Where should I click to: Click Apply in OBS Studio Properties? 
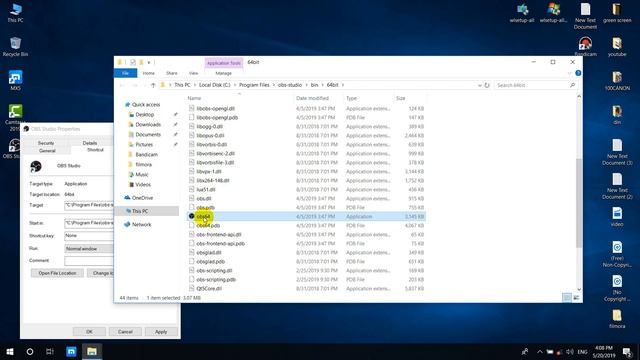tap(161, 331)
